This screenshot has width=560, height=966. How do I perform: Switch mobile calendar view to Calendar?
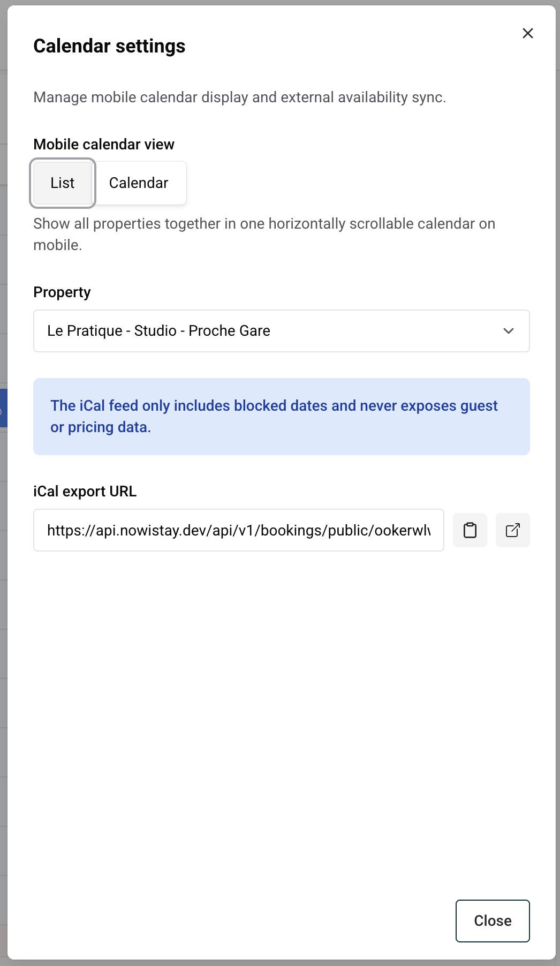tap(139, 183)
